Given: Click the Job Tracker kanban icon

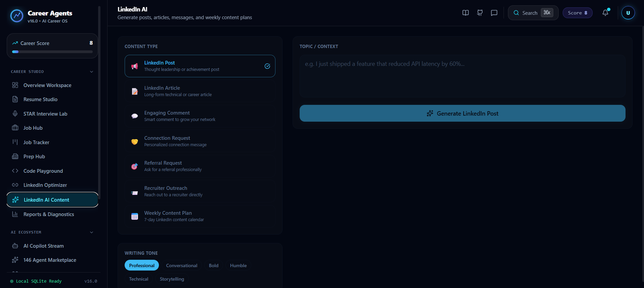Looking at the screenshot, I should coord(15,142).
